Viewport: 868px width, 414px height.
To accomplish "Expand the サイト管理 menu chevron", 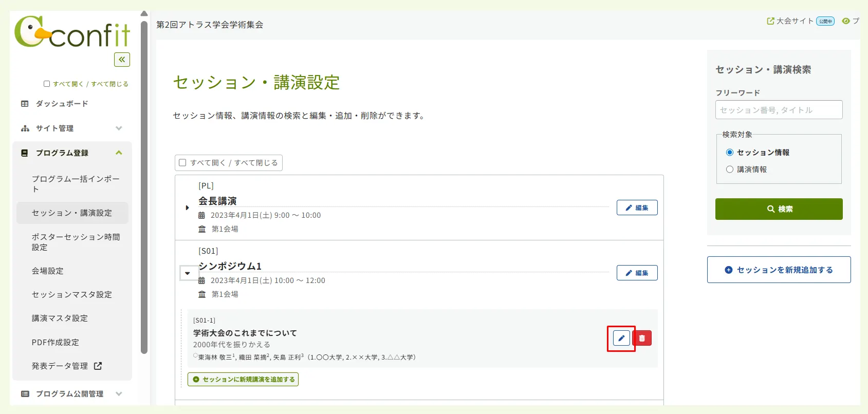I will pyautogui.click(x=119, y=128).
